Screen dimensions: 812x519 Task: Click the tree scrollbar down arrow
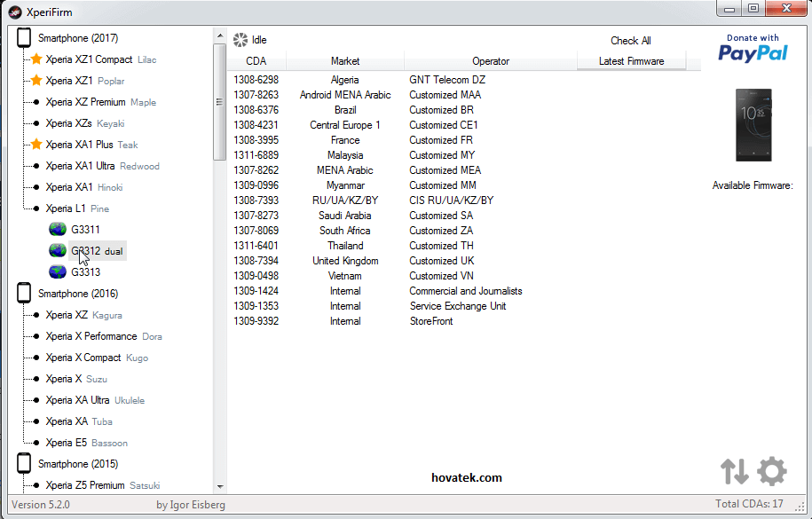click(220, 486)
